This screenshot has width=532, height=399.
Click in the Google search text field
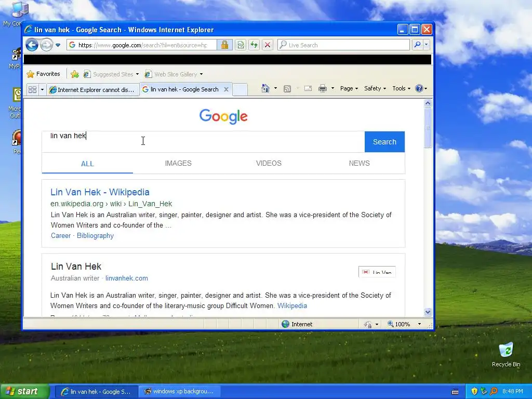point(203,141)
